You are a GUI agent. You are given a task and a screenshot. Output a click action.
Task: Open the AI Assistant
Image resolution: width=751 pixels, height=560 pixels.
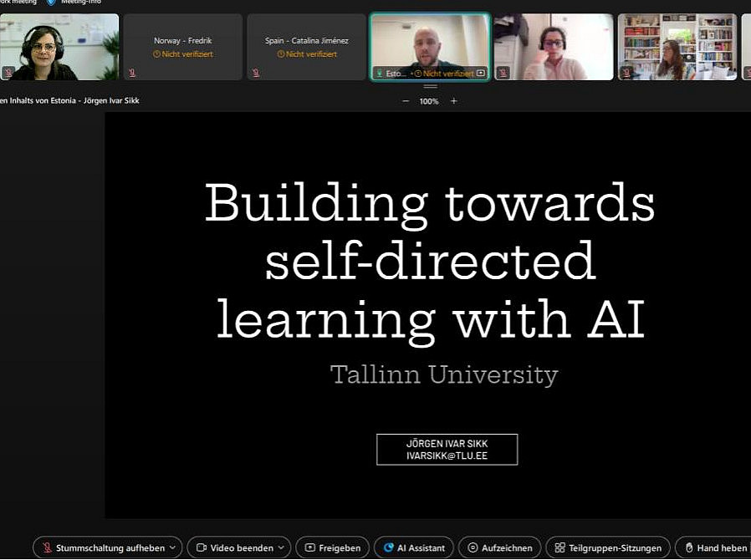pos(415,547)
